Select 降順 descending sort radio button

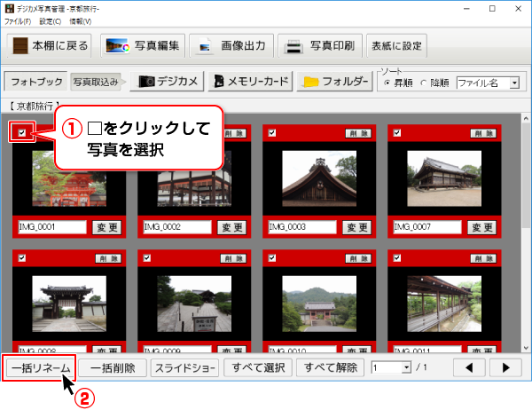pos(423,83)
